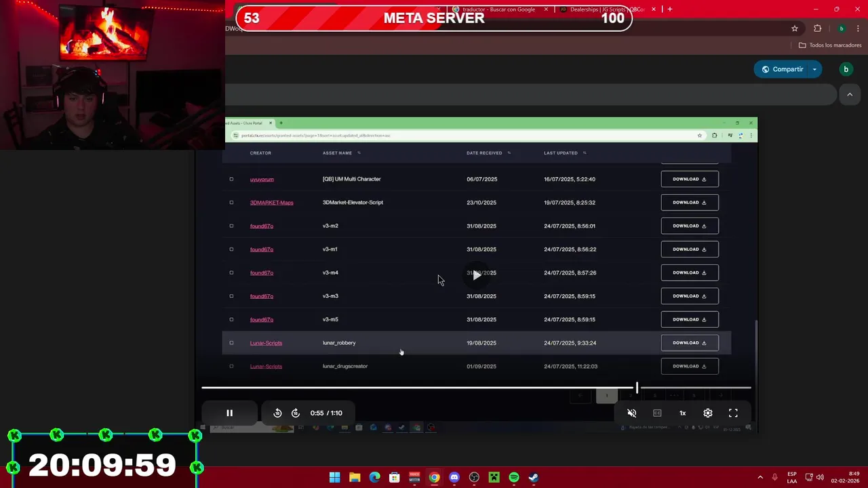The image size is (868, 488).
Task: Open the Chrome three-dot menu
Action: coord(858,28)
